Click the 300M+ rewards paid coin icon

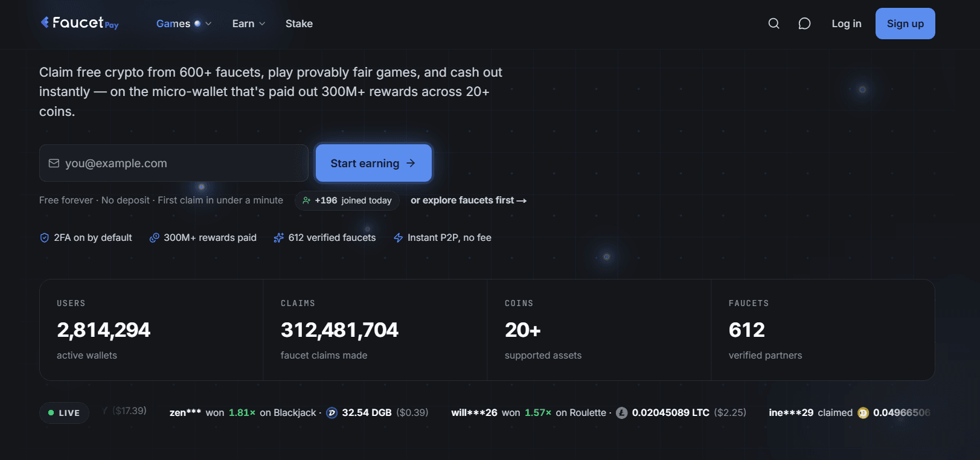coord(154,238)
